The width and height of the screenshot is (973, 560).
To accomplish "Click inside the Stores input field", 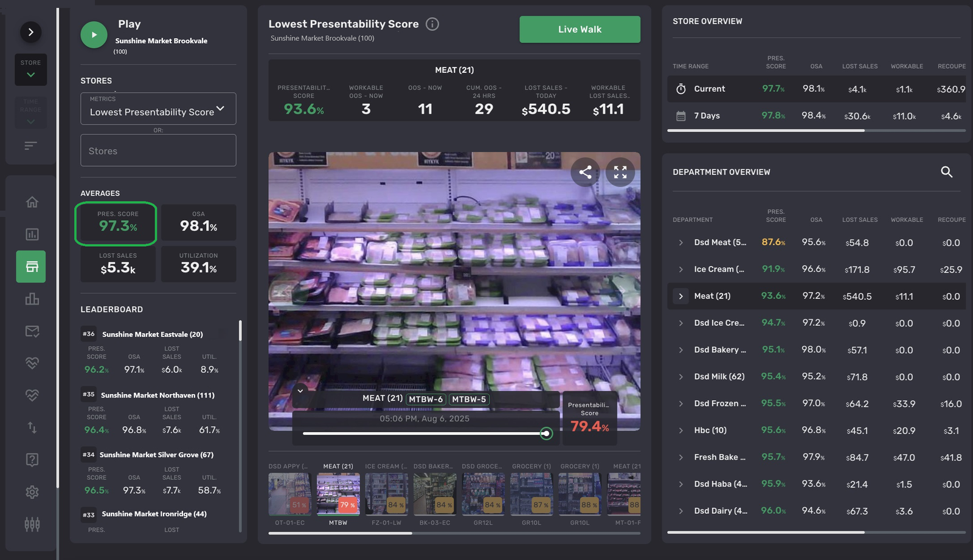I will 158,151.
